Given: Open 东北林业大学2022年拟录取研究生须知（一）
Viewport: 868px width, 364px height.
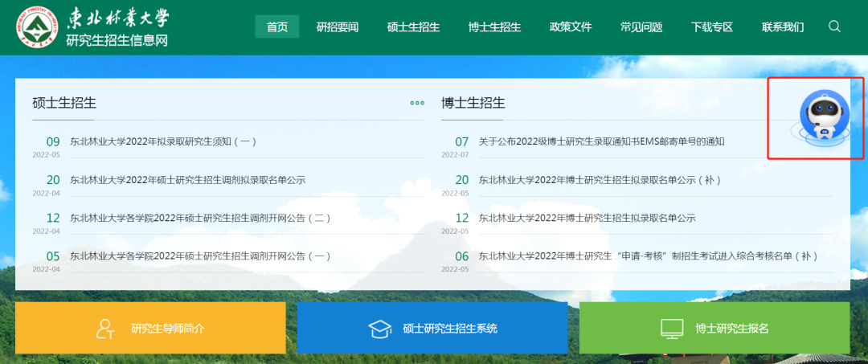Looking at the screenshot, I should tap(163, 141).
